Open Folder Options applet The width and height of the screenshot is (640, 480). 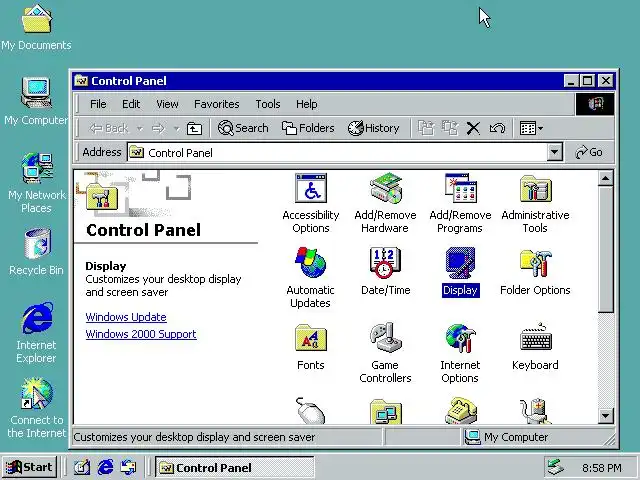pyautogui.click(x=535, y=271)
